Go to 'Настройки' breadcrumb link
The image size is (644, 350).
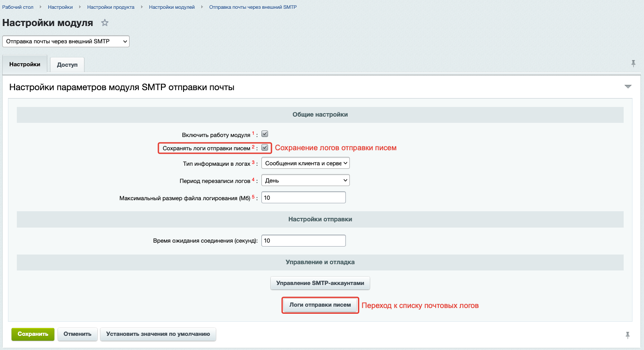[x=60, y=7]
